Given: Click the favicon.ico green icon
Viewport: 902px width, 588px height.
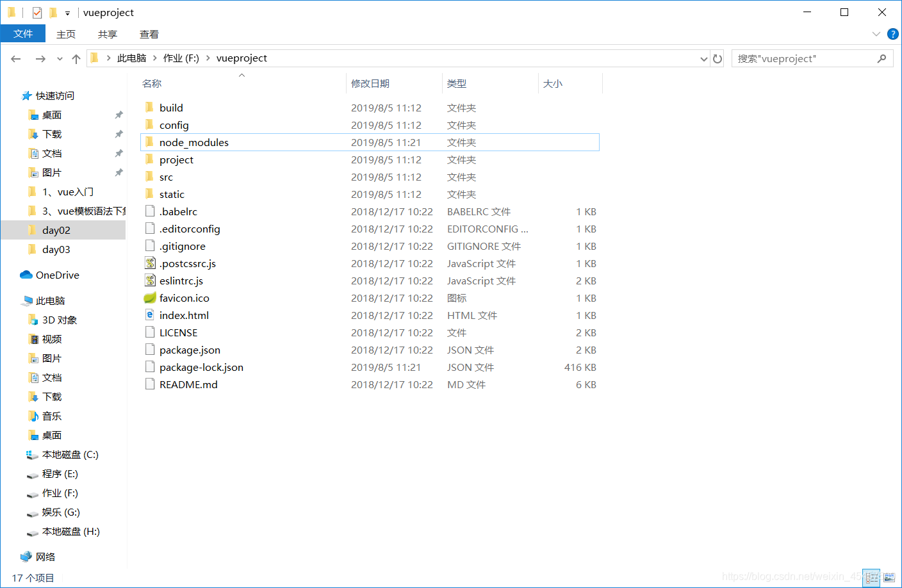Looking at the screenshot, I should coord(150,298).
